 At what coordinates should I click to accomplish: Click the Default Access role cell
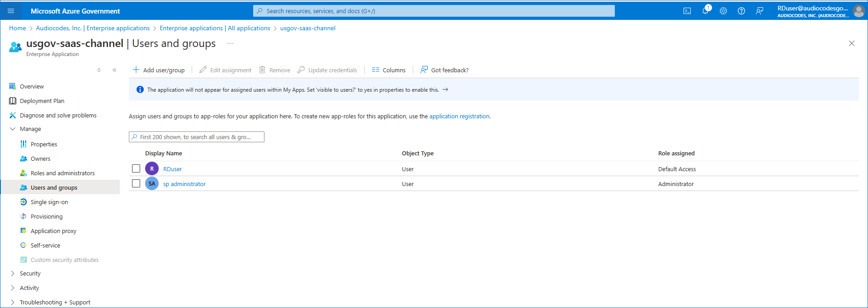(x=677, y=169)
